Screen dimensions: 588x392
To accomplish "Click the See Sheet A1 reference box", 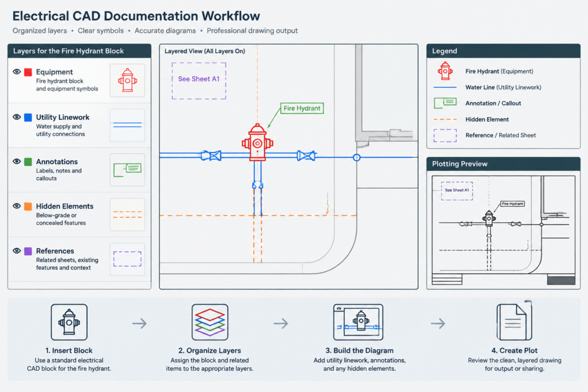I will point(199,80).
